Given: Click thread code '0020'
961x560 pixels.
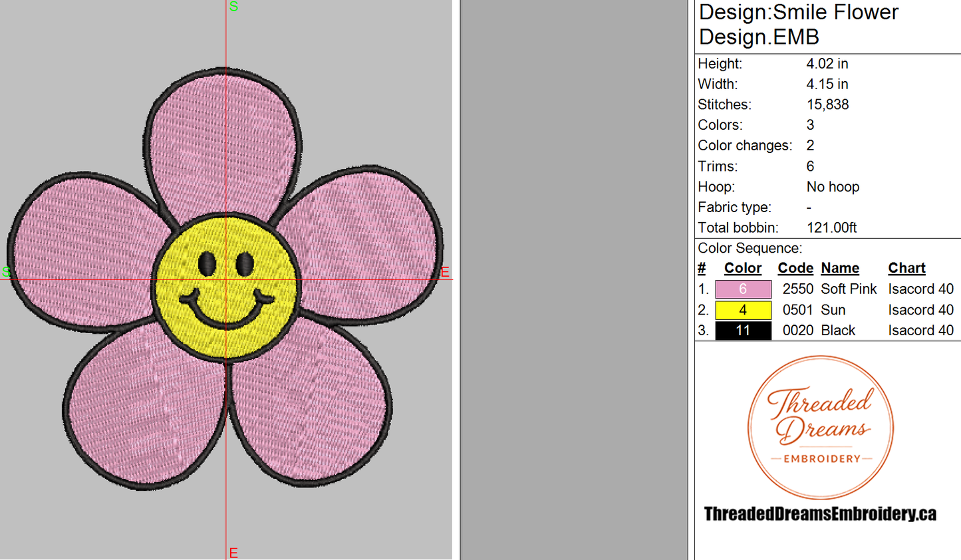Looking at the screenshot, I should pyautogui.click(x=798, y=331).
